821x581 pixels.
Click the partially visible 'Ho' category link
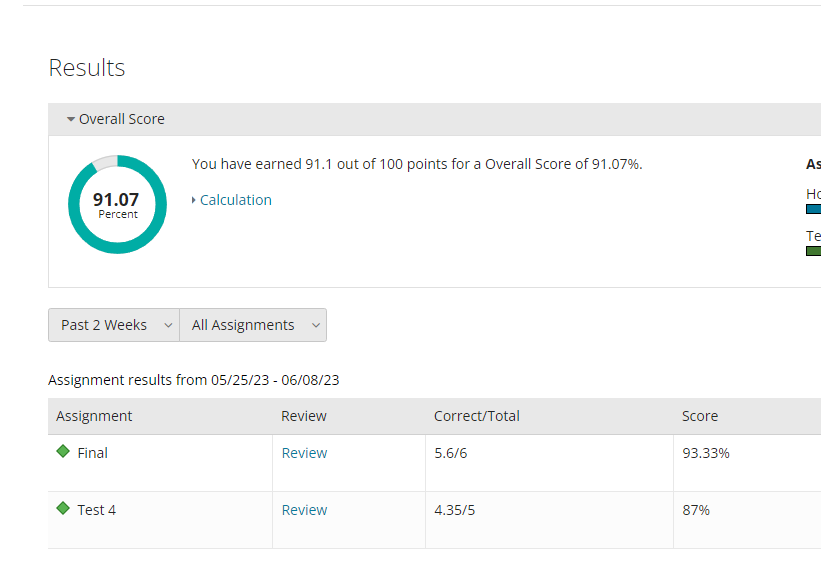click(x=813, y=194)
